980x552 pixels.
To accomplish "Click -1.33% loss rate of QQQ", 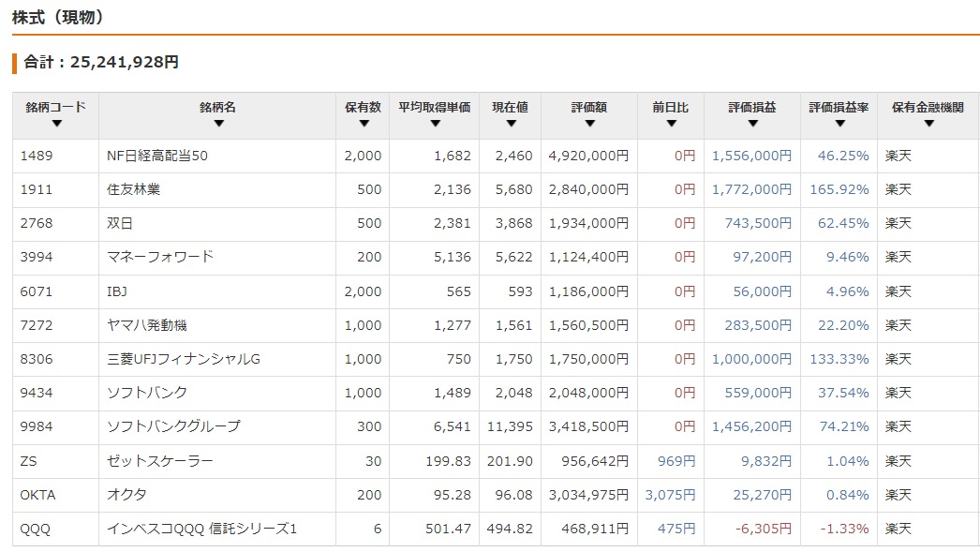I will [844, 529].
